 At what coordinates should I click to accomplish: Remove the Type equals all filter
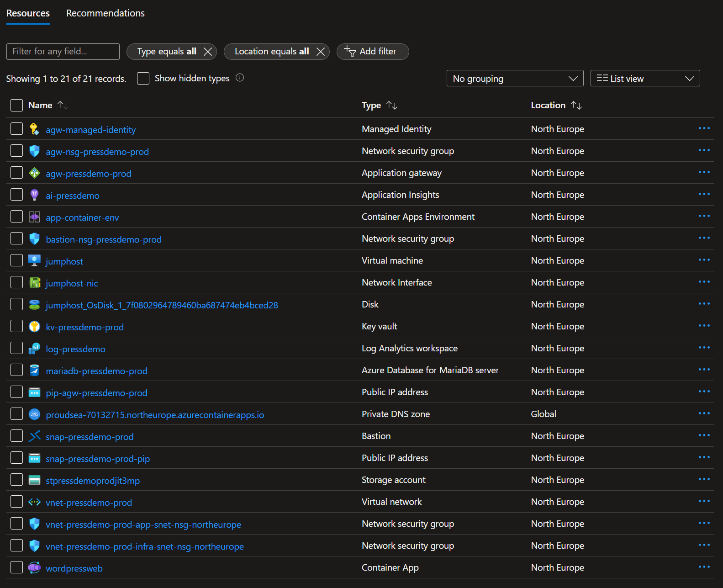pyautogui.click(x=208, y=52)
